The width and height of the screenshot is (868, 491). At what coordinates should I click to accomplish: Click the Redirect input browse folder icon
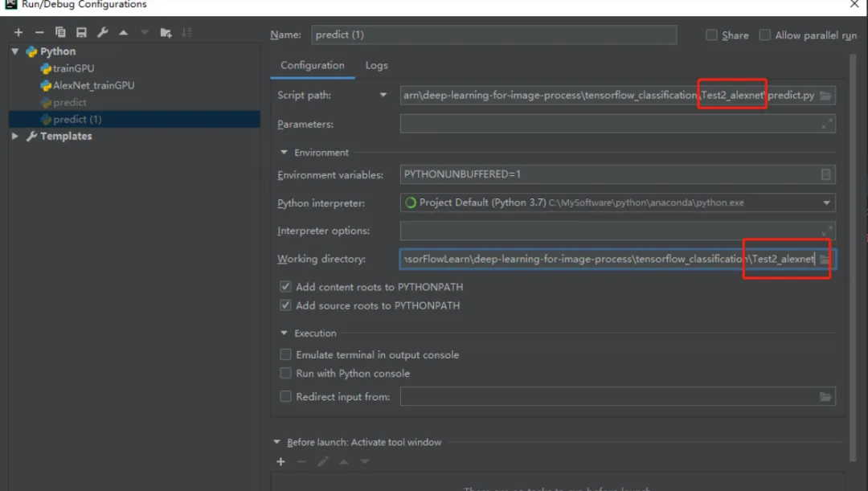pos(825,397)
